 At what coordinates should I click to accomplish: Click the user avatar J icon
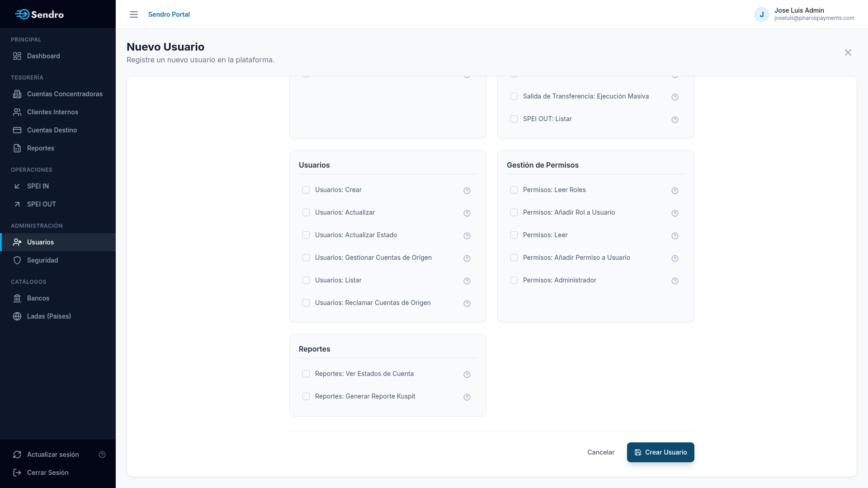(x=762, y=14)
